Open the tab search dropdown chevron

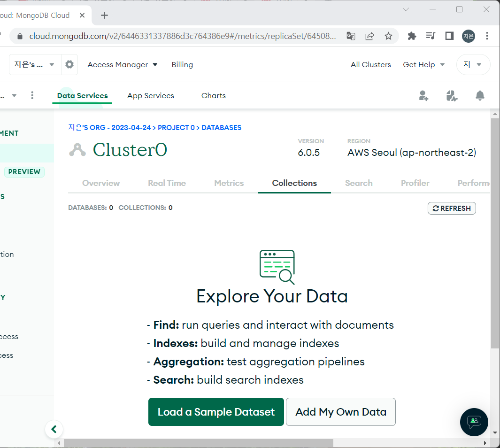coord(406,9)
